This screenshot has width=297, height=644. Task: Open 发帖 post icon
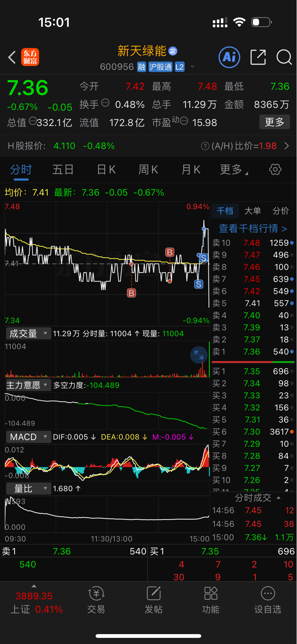tap(153, 600)
